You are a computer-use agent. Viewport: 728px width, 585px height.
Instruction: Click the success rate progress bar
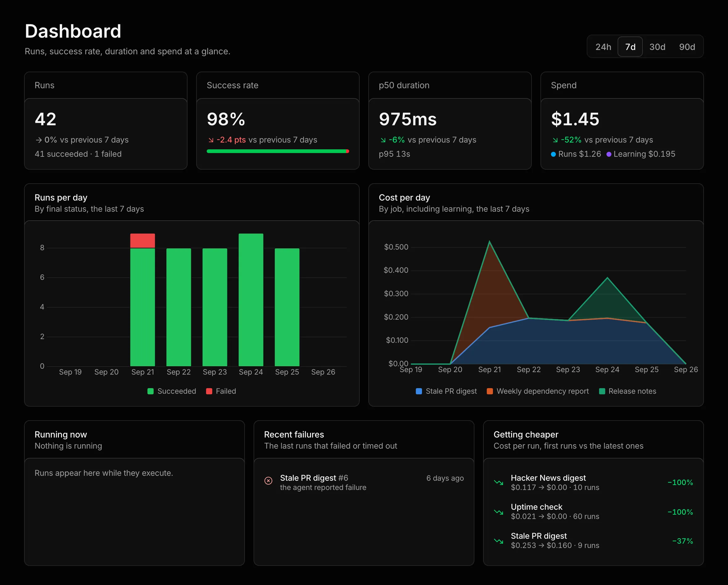point(278,151)
